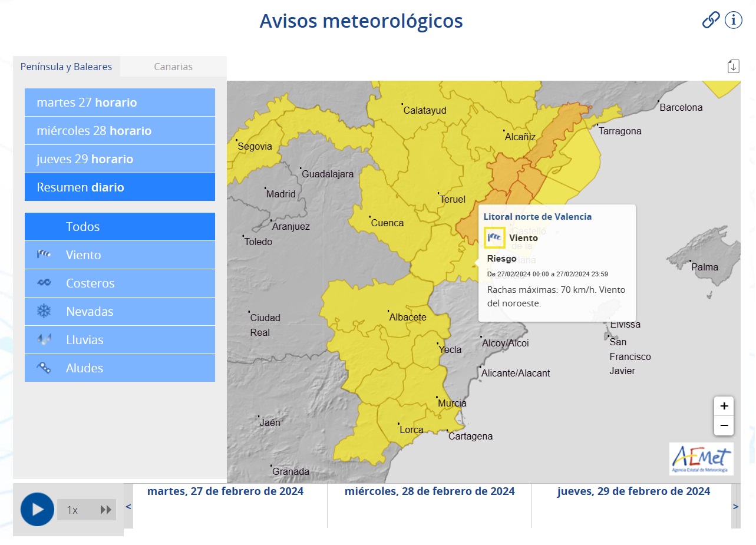Go back with the left chevron arrow
Screen dimensions: 756x545
tap(127, 507)
